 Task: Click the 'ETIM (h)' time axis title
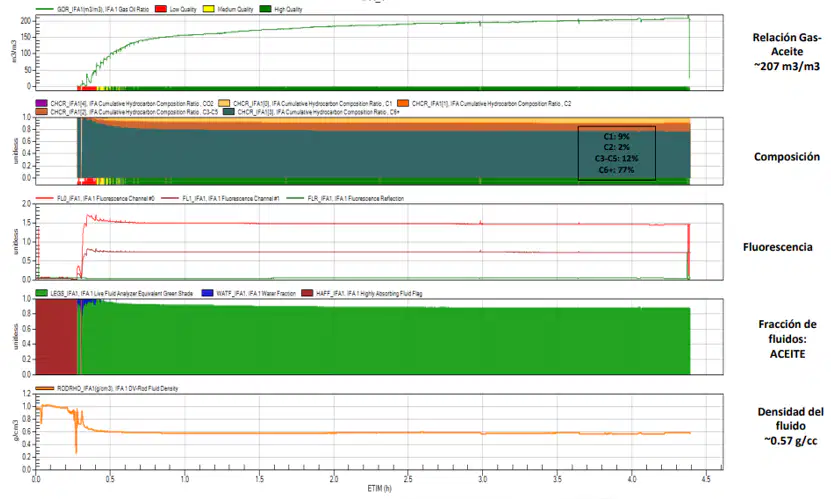[x=379, y=488]
